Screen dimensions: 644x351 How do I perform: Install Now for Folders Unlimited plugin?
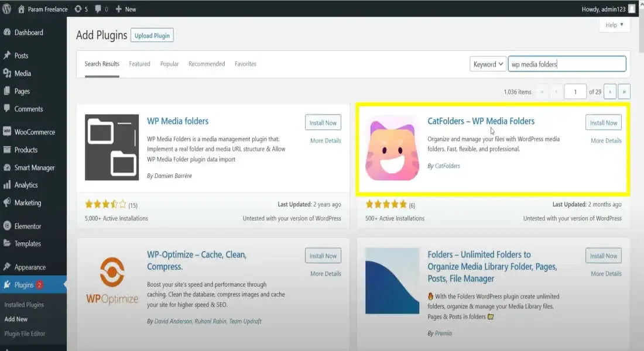coord(604,256)
